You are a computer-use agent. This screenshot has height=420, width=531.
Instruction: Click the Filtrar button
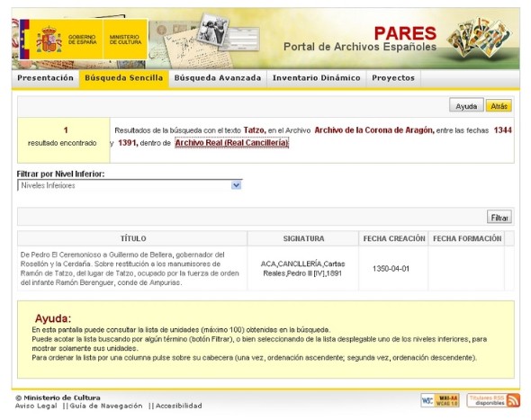499,218
